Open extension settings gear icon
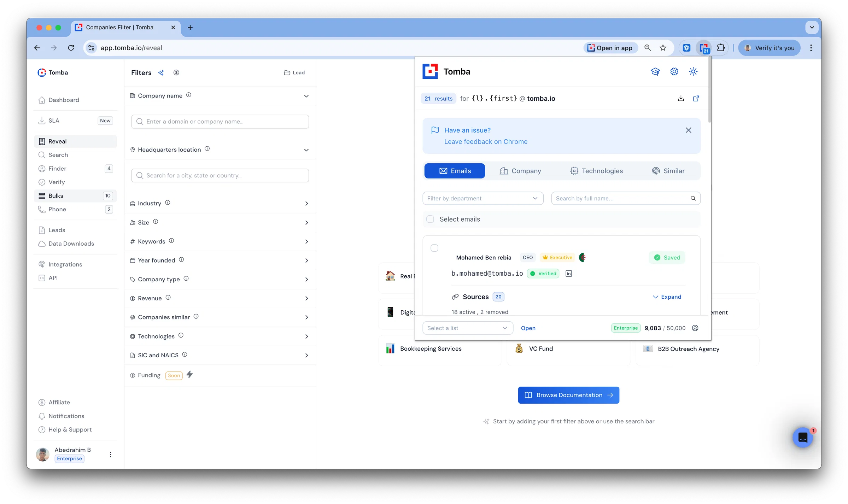This screenshot has width=848, height=504. point(674,72)
